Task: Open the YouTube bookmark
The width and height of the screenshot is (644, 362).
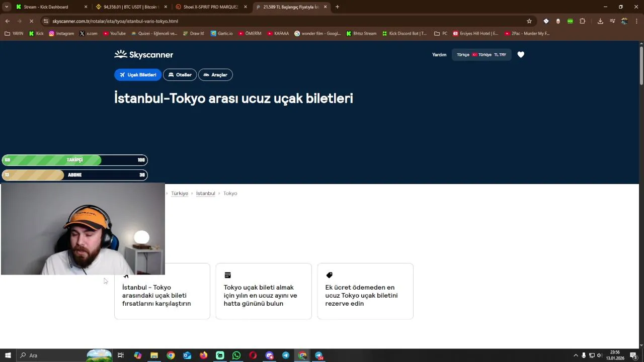Action: (114, 34)
